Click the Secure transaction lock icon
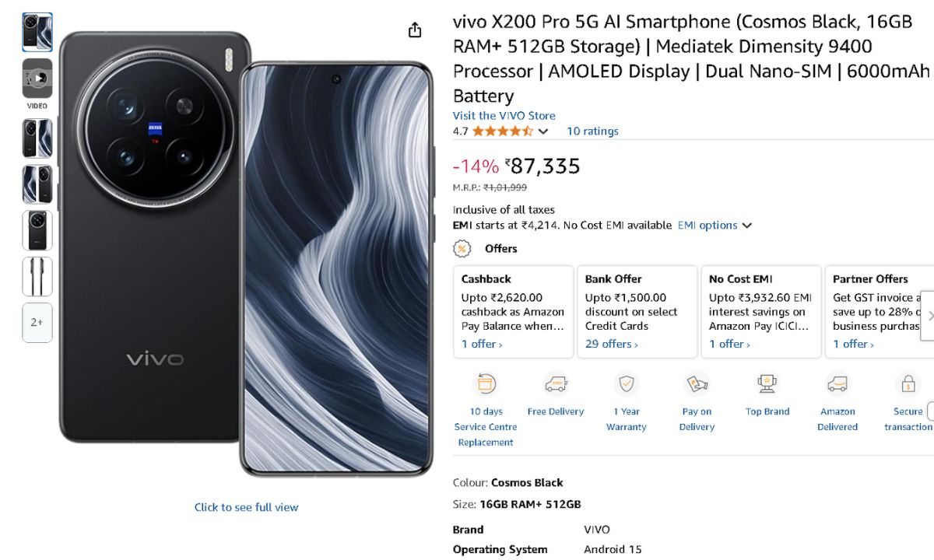This screenshot has width=934, height=560. (908, 384)
